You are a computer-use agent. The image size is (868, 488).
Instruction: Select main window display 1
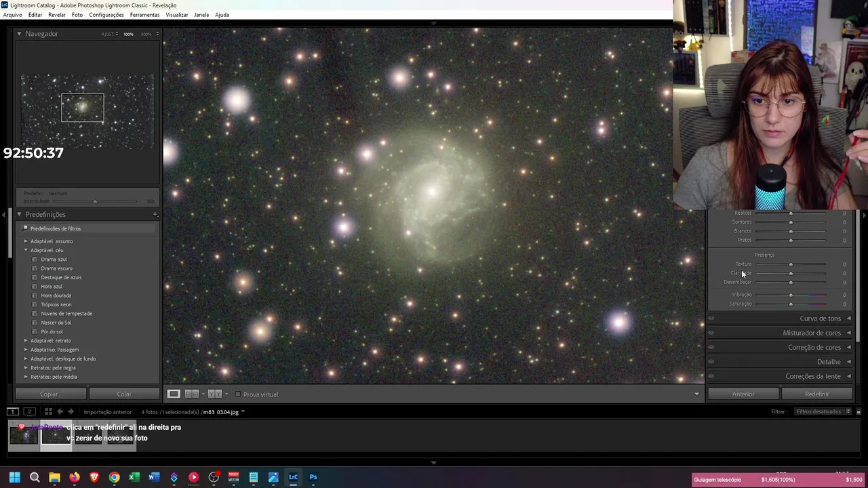coord(12,411)
